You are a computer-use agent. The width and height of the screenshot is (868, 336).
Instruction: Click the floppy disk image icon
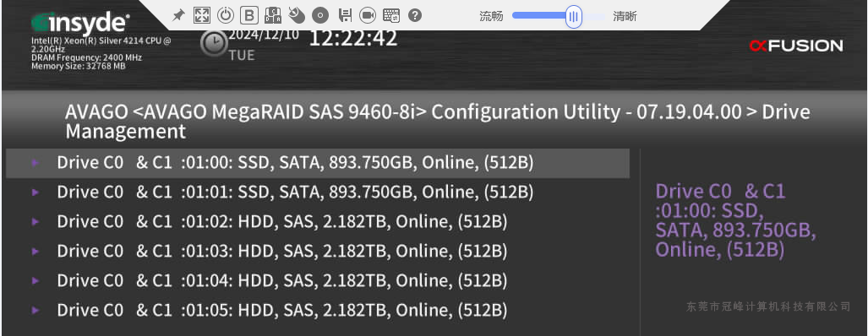(x=345, y=15)
